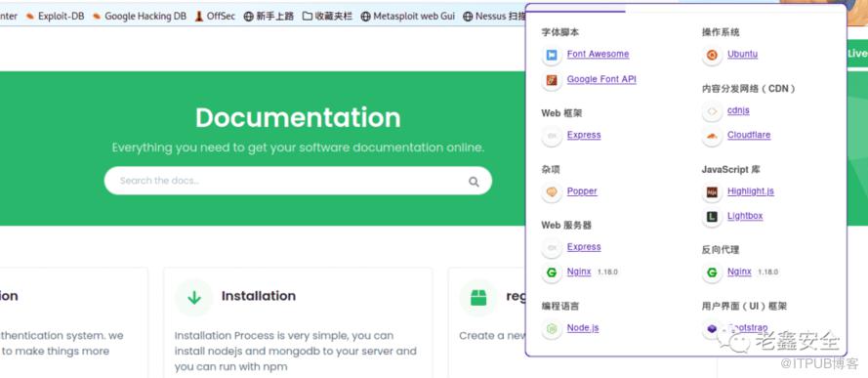
Task: Click the Cloudflare cloud icon
Action: (x=712, y=136)
